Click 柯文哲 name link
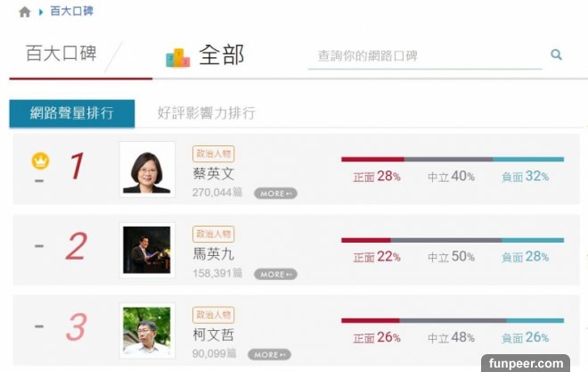 (x=213, y=335)
